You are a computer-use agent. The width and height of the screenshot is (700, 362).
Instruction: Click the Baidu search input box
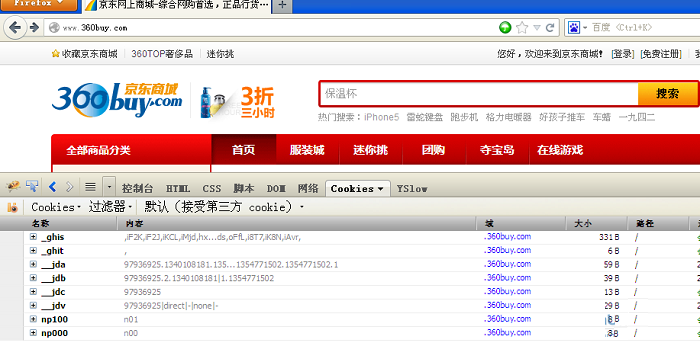[x=644, y=28]
